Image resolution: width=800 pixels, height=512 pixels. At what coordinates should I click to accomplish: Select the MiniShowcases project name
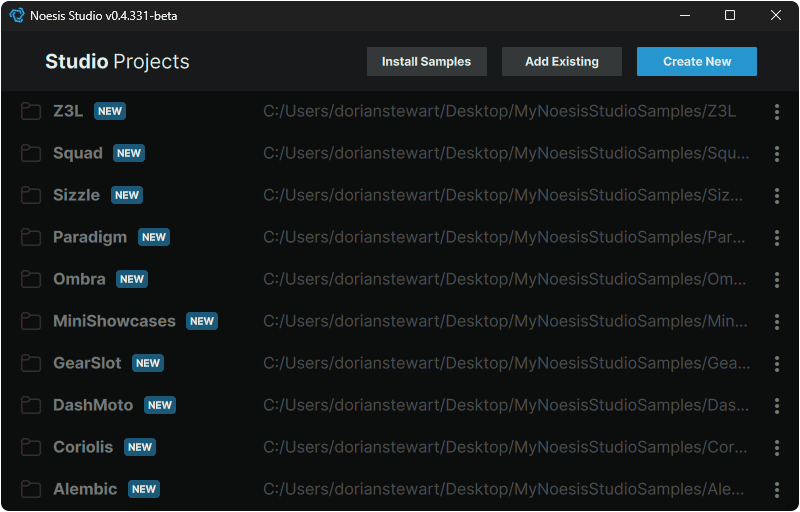[114, 321]
